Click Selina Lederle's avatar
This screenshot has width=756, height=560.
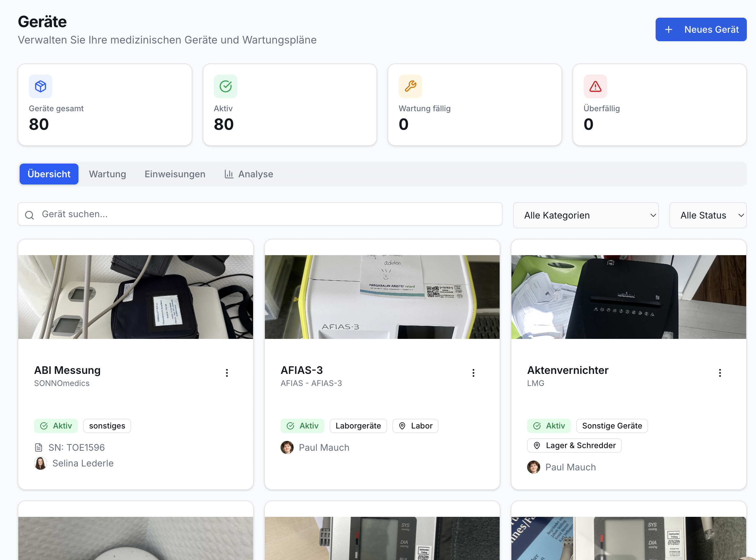tap(41, 464)
